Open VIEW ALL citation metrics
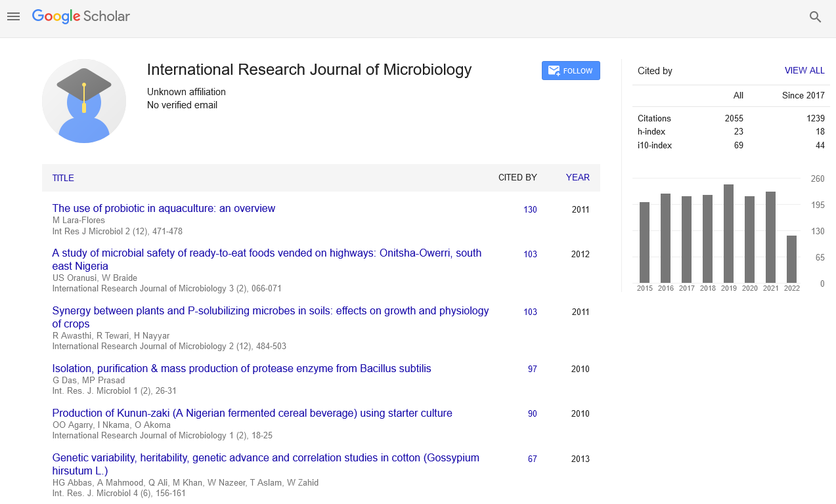The image size is (836, 504). 804,70
